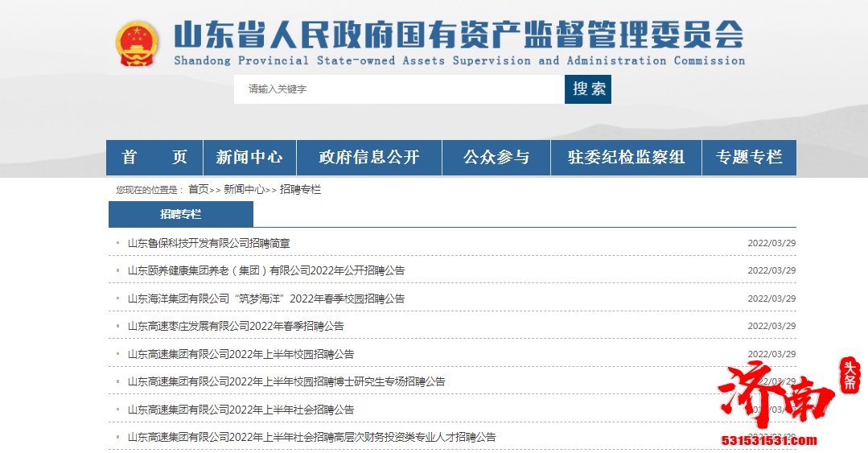Click the national emblem logo
868x453 pixels.
click(x=137, y=43)
